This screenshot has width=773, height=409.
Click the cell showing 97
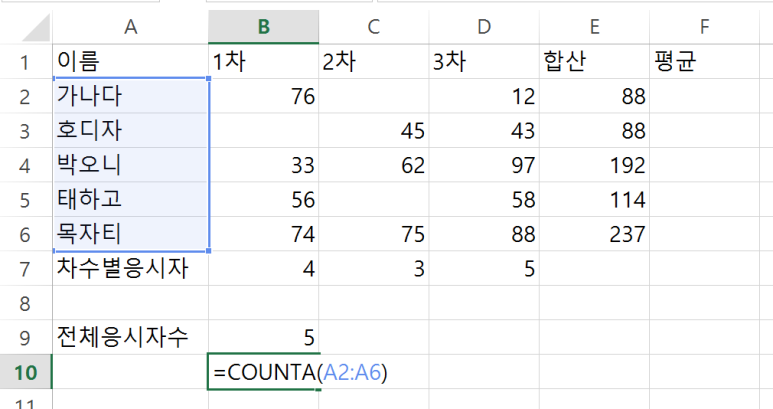click(484, 165)
